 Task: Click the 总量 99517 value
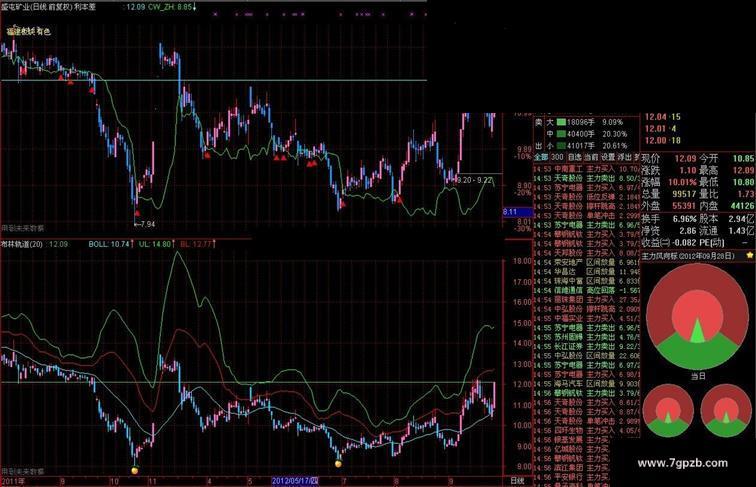(x=683, y=194)
